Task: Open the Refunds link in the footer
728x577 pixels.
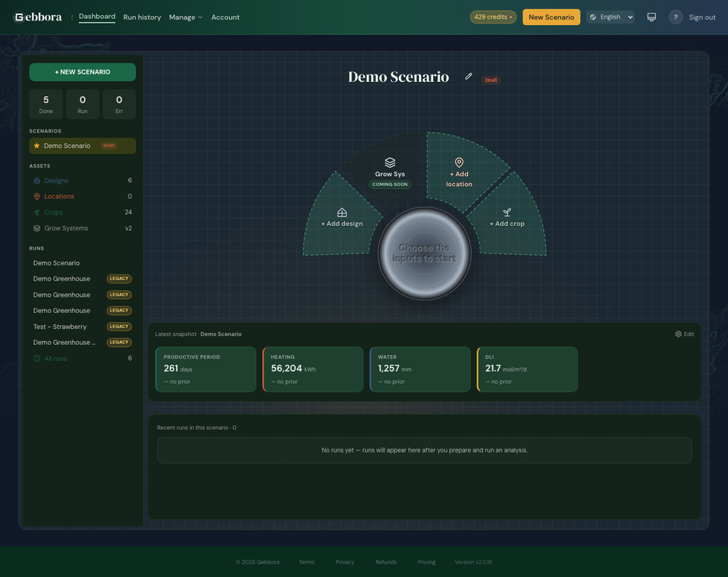Action: coord(386,562)
